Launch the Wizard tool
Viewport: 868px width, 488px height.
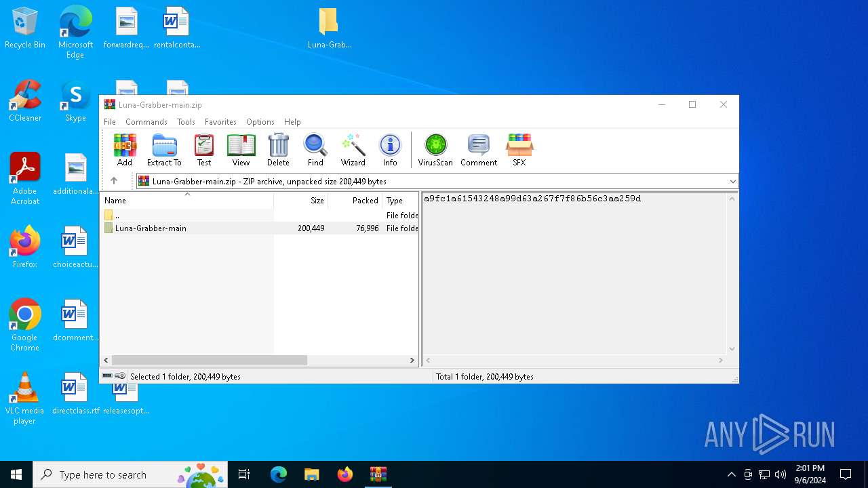(x=353, y=150)
